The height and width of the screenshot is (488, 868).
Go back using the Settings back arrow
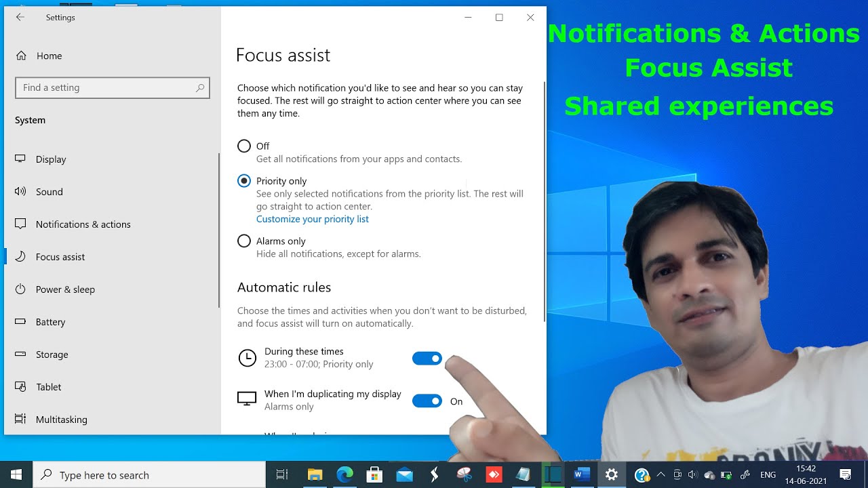coord(20,18)
